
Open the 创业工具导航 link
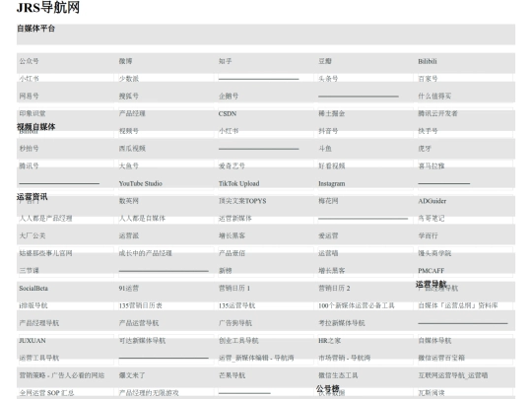click(x=238, y=341)
